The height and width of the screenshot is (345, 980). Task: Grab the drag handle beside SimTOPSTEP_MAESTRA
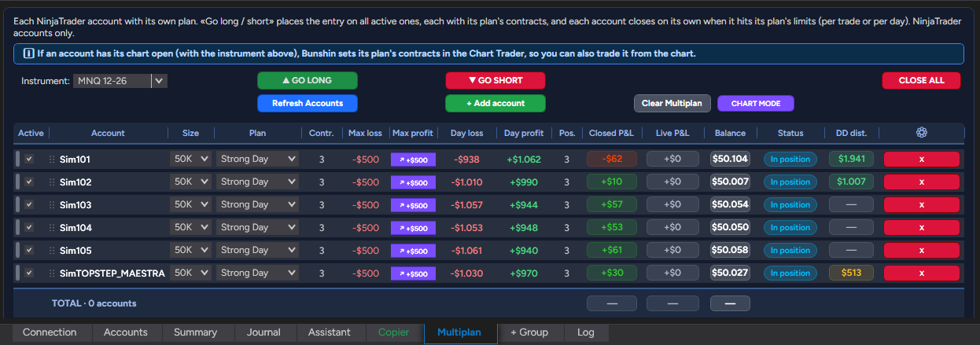[53, 273]
